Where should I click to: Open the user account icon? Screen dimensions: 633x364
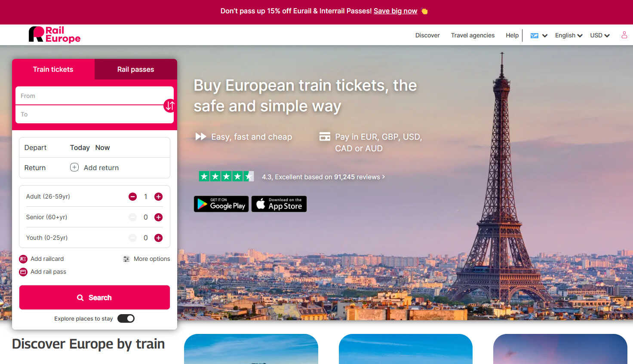click(x=624, y=35)
